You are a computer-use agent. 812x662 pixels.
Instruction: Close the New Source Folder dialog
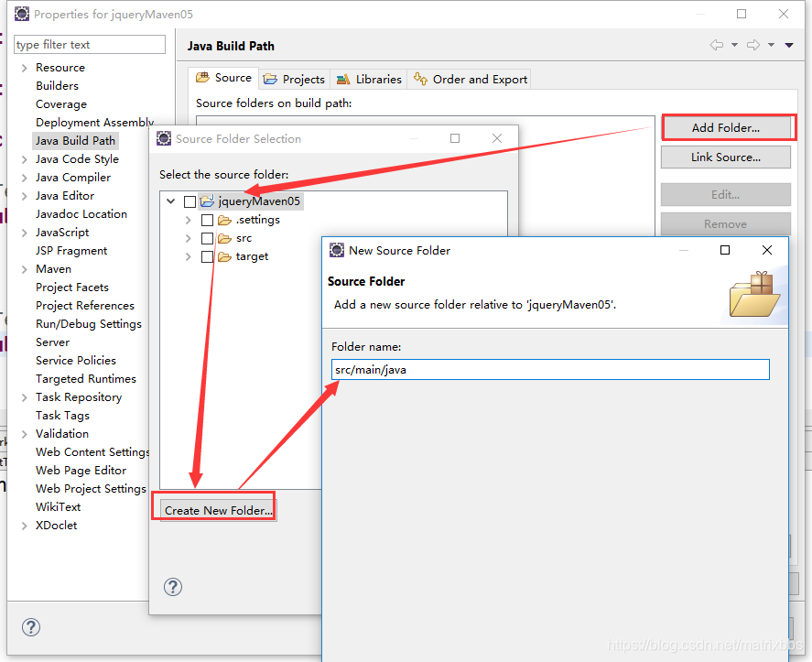click(x=767, y=250)
